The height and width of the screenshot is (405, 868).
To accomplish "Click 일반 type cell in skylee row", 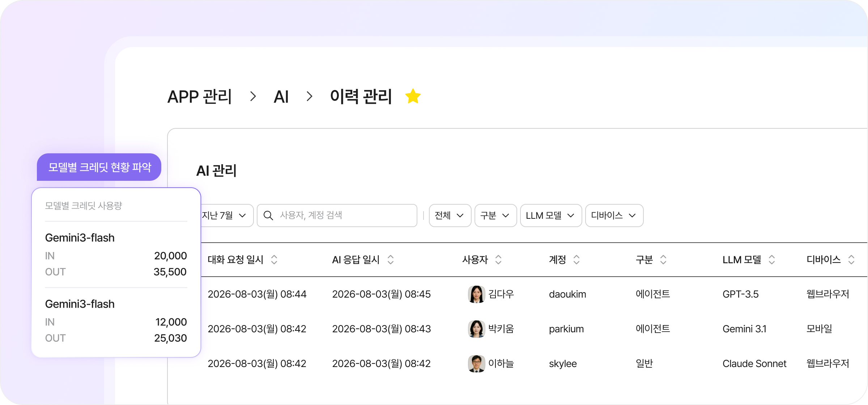I will pyautogui.click(x=644, y=363).
